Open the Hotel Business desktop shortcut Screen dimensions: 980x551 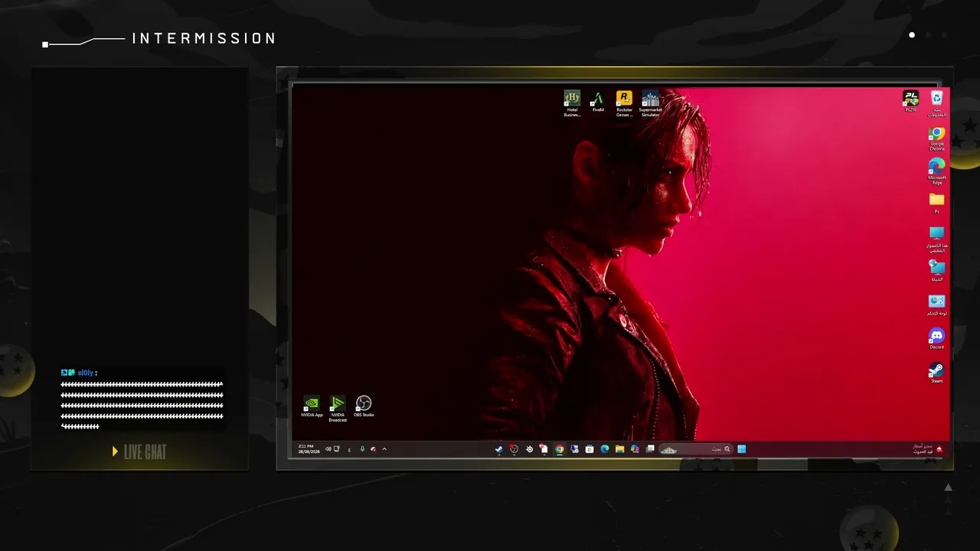tap(572, 103)
